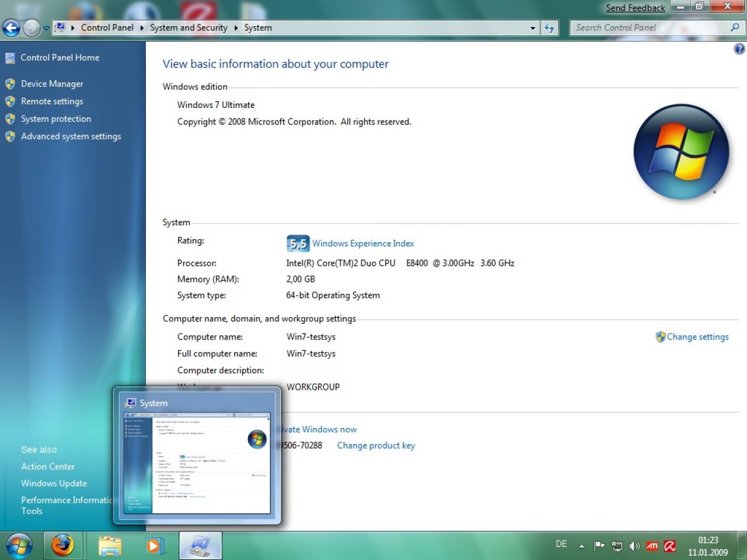The width and height of the screenshot is (747, 560).
Task: Open the help question mark icon
Action: (x=739, y=49)
